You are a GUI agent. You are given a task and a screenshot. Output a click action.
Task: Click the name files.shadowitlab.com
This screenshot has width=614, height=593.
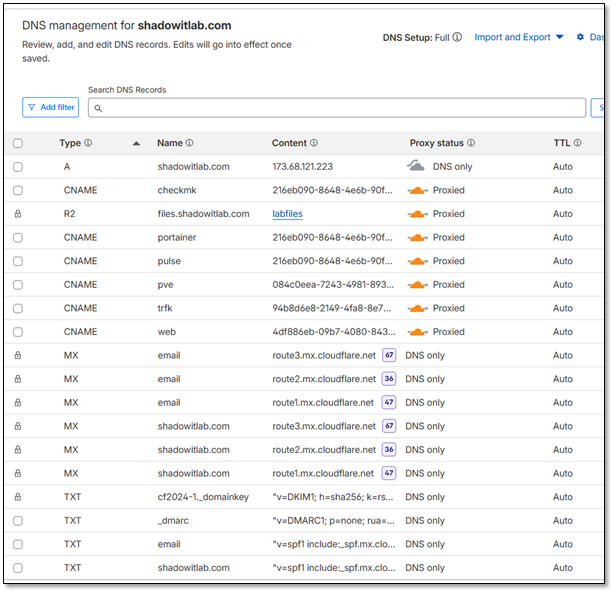(204, 214)
